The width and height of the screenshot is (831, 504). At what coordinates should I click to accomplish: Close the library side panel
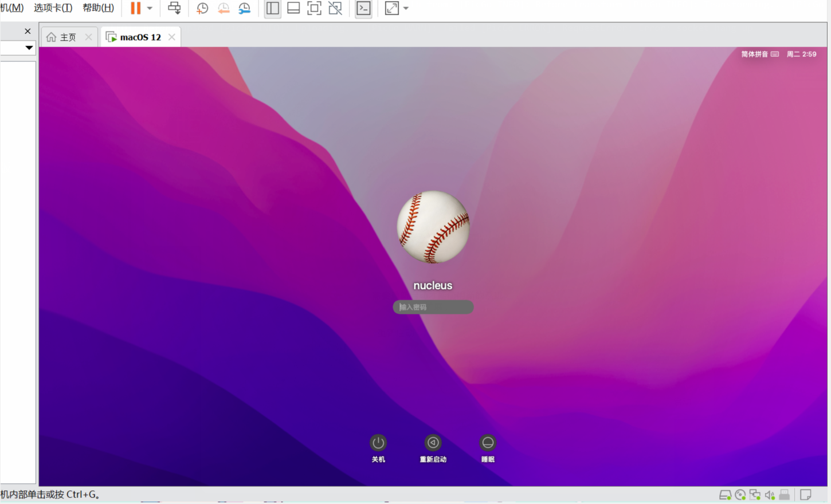coord(28,31)
